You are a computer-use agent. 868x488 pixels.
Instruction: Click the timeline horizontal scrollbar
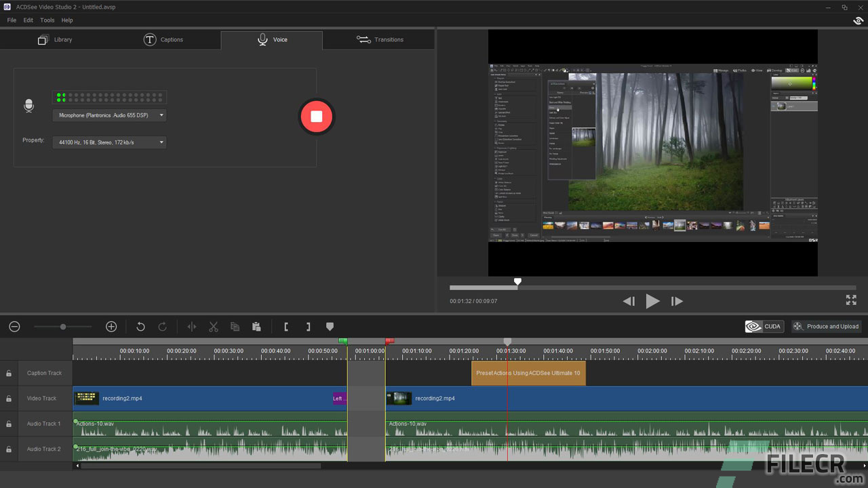tap(201, 466)
